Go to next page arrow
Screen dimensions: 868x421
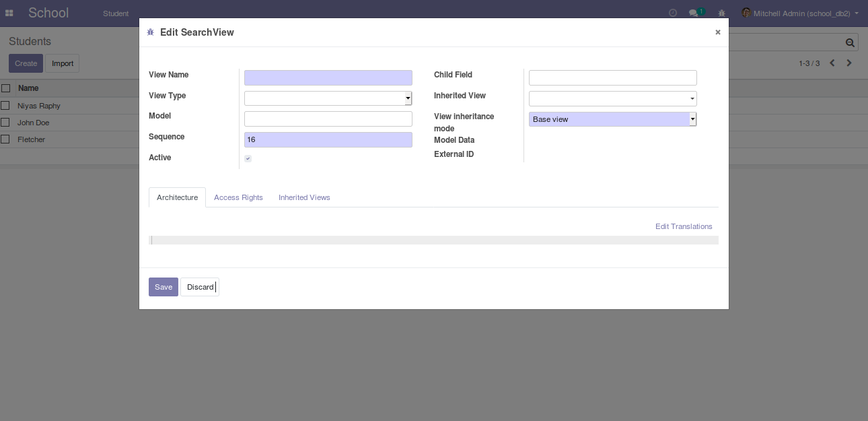coord(849,63)
